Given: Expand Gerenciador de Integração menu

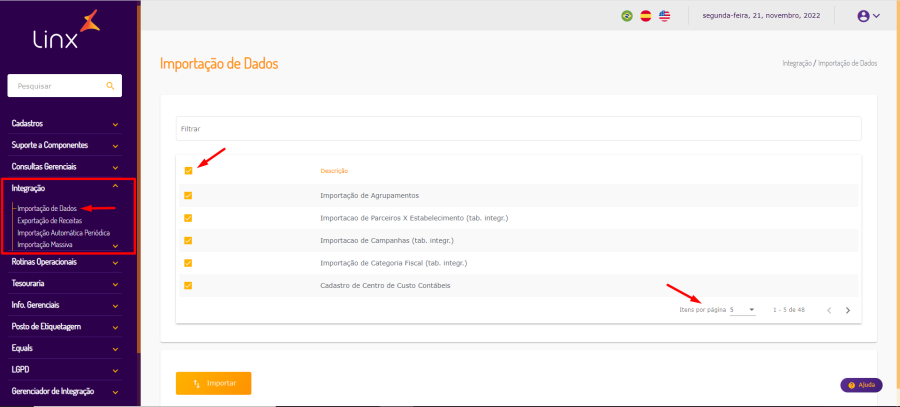Looking at the screenshot, I should (x=65, y=392).
